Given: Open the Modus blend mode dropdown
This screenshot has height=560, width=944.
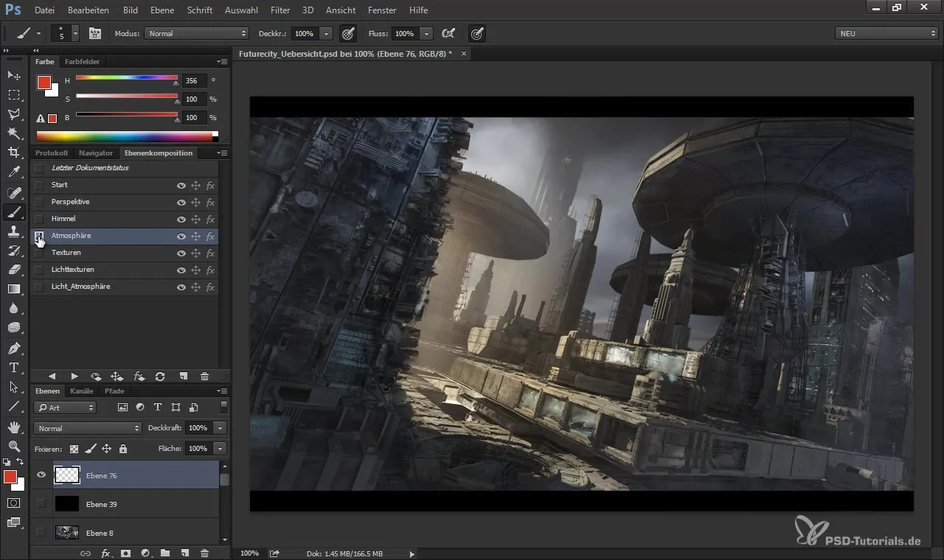Looking at the screenshot, I should tap(196, 33).
